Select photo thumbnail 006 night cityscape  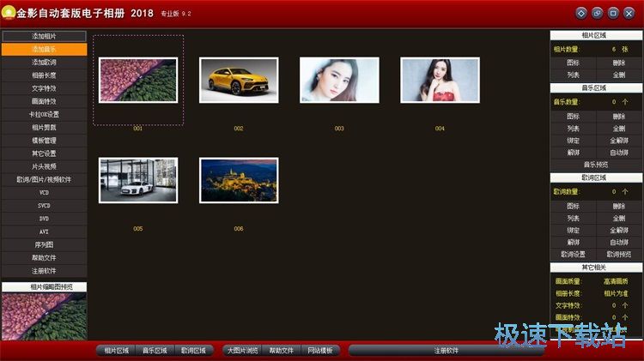[239, 180]
